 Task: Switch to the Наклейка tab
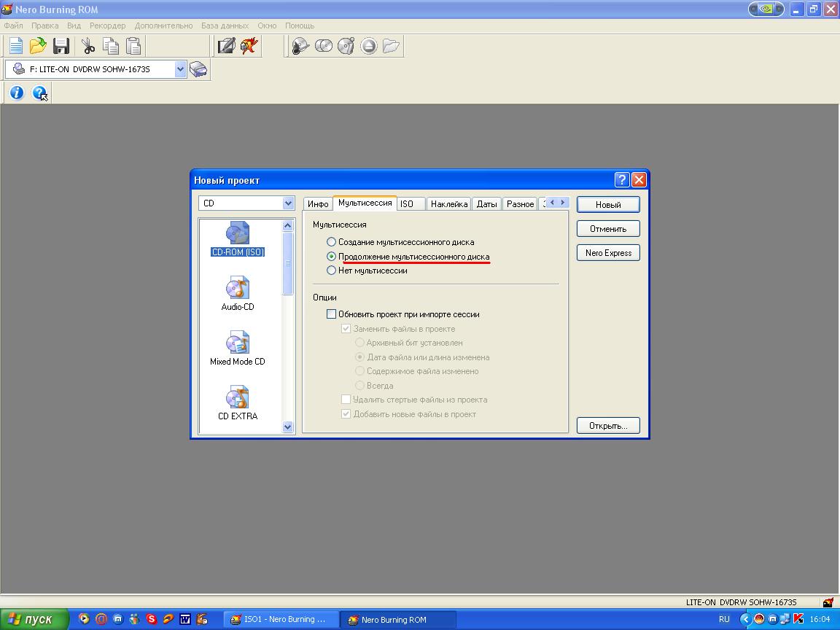tap(449, 204)
